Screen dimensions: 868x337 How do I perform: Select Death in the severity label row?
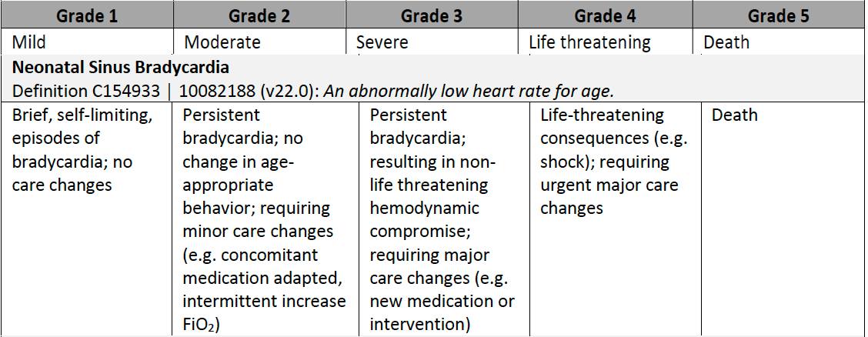[726, 42]
